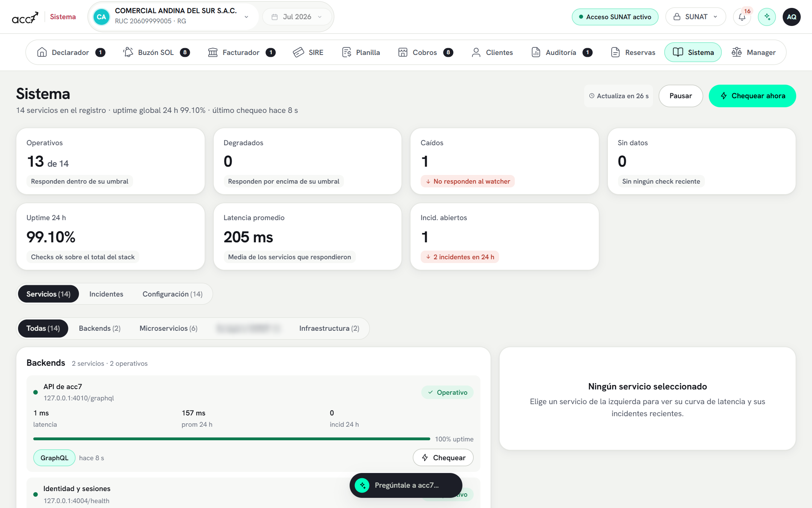Open notifications bell with 16 badge
Screen dimensions: 812x508
[742, 17]
